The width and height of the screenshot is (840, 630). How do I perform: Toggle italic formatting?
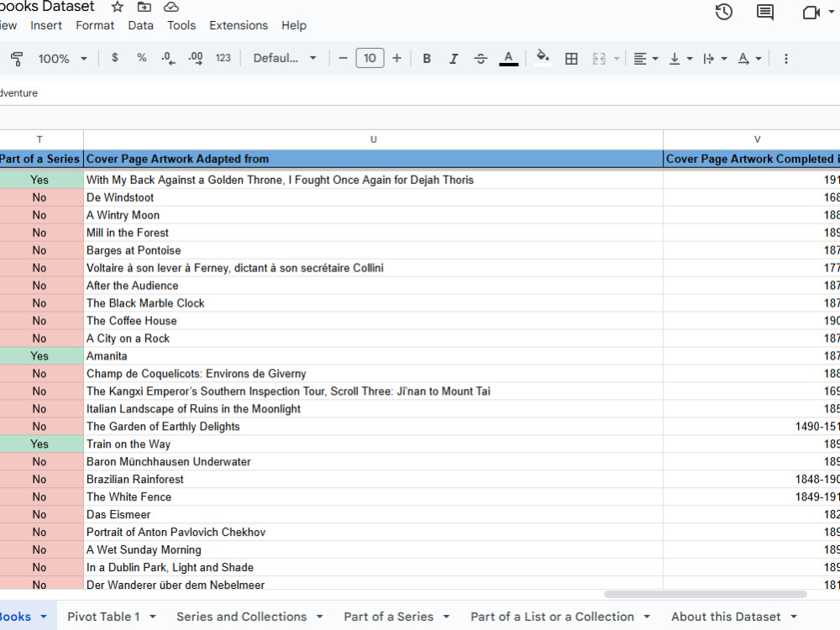(x=454, y=58)
